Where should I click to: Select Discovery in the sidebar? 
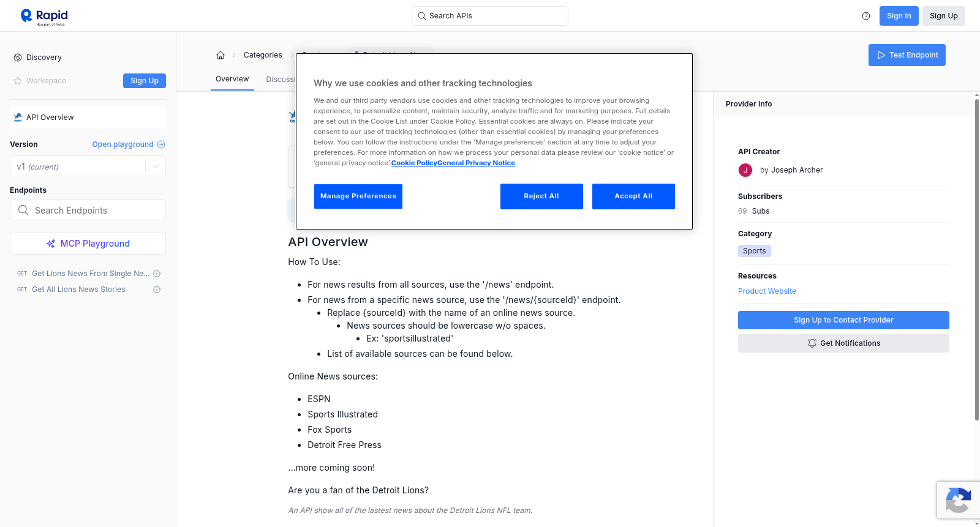[x=44, y=58]
